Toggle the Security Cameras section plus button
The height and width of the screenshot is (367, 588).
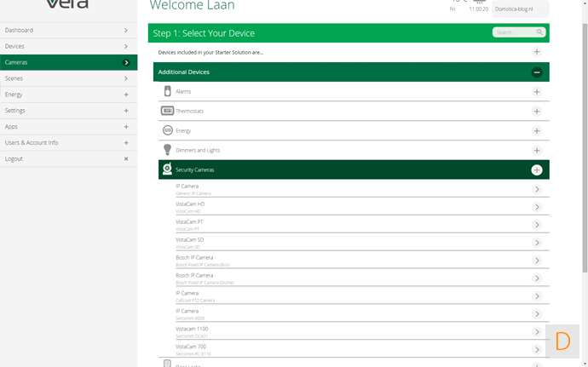click(x=537, y=170)
